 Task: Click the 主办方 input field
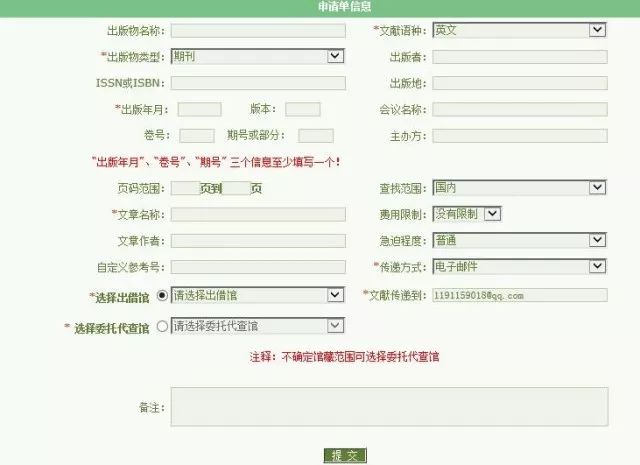click(x=520, y=136)
